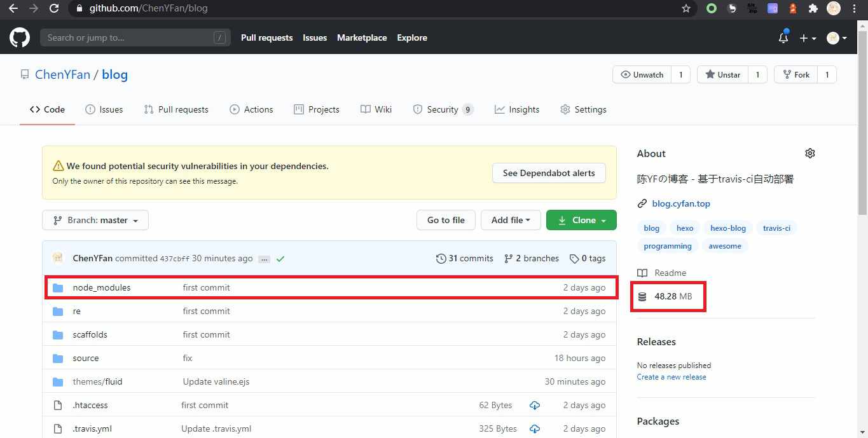Click the source folder icon

(58, 359)
